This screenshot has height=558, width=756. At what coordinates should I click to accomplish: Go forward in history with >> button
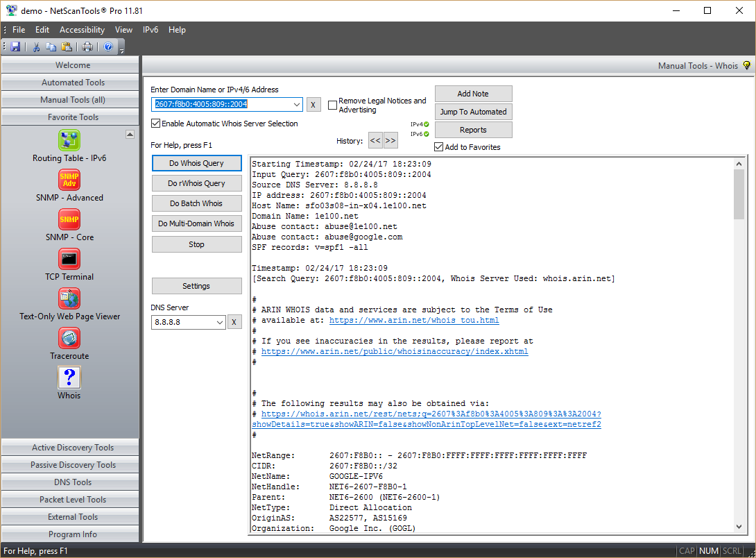pos(390,140)
